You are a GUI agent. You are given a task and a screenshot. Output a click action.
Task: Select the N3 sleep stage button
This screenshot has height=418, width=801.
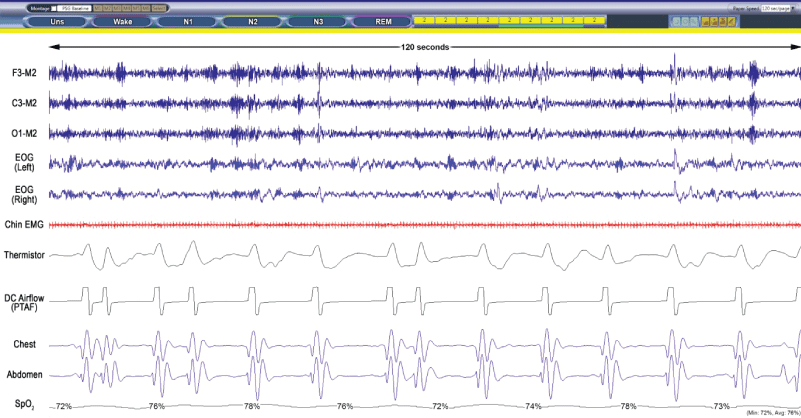[x=318, y=21]
